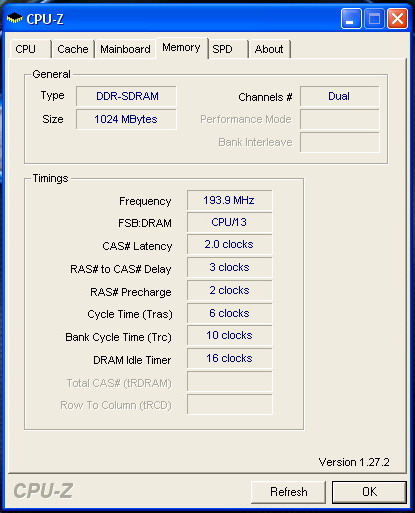Click the DDR-SDRAM type field
The height and width of the screenshot is (513, 415).
point(126,96)
